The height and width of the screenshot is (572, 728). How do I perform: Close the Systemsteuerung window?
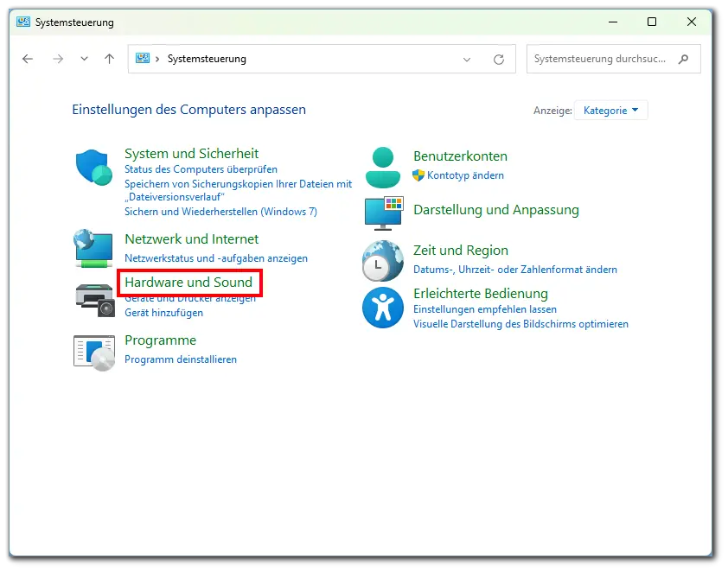click(692, 22)
